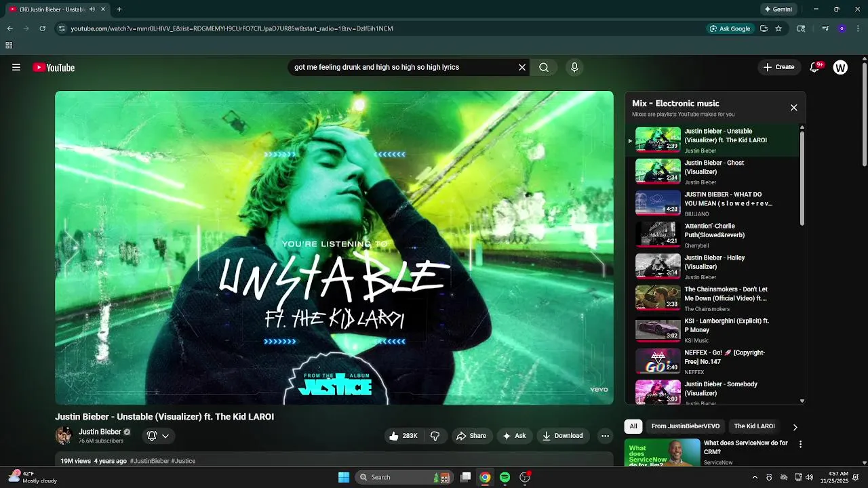Open Chrome profile icon
This screenshot has width=868, height=488.
click(x=842, y=28)
